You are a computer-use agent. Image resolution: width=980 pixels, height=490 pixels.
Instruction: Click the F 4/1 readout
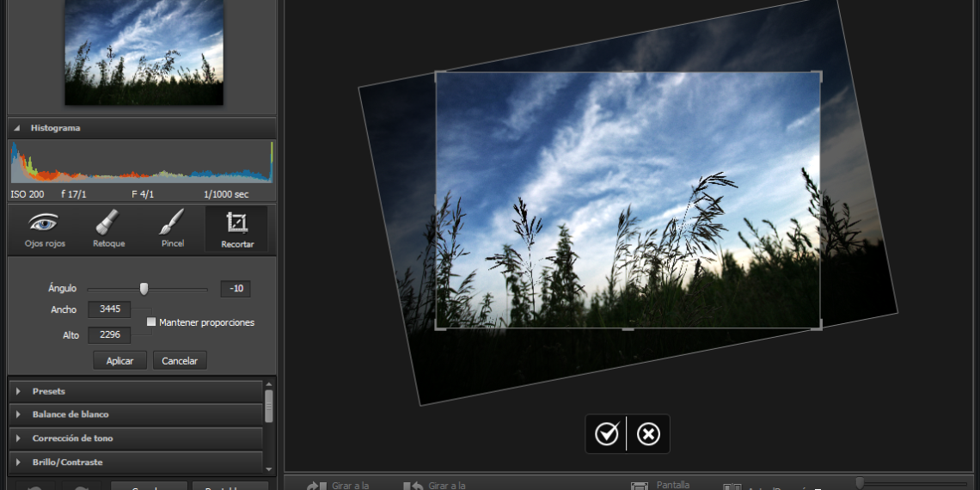[x=143, y=194]
